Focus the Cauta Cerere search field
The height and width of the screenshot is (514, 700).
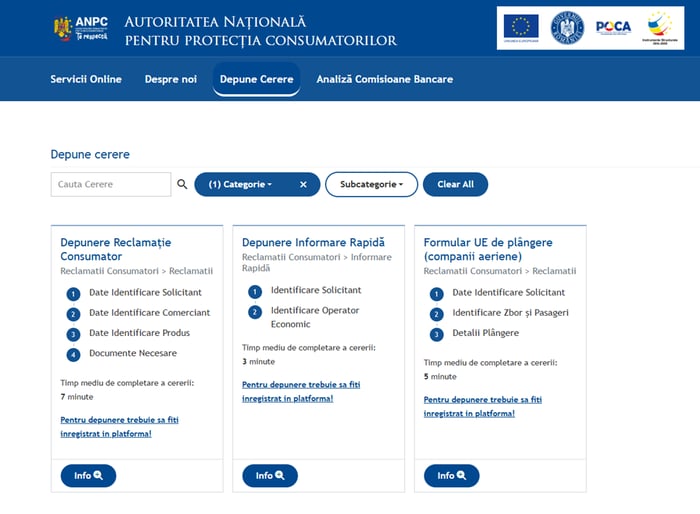tap(111, 184)
